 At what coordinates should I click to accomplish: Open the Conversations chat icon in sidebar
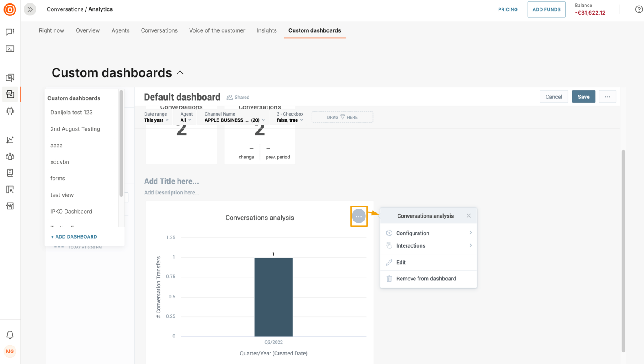pyautogui.click(x=10, y=31)
